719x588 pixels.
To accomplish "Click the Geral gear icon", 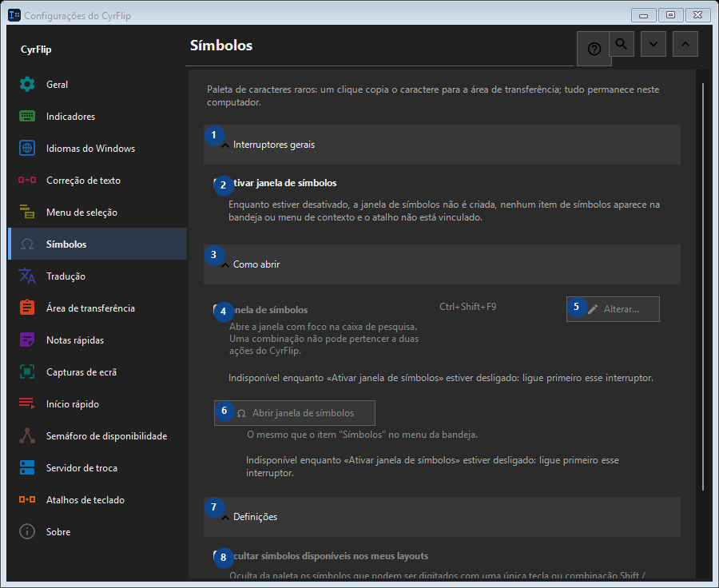I will (27, 85).
